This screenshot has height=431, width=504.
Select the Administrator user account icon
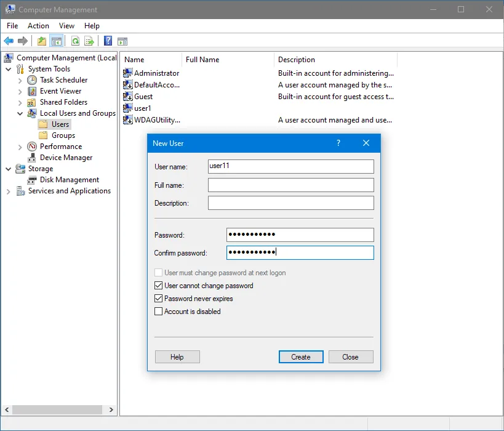[128, 73]
